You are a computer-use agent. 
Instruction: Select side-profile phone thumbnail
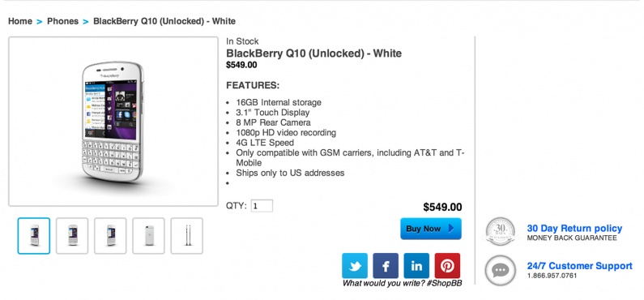tap(187, 236)
